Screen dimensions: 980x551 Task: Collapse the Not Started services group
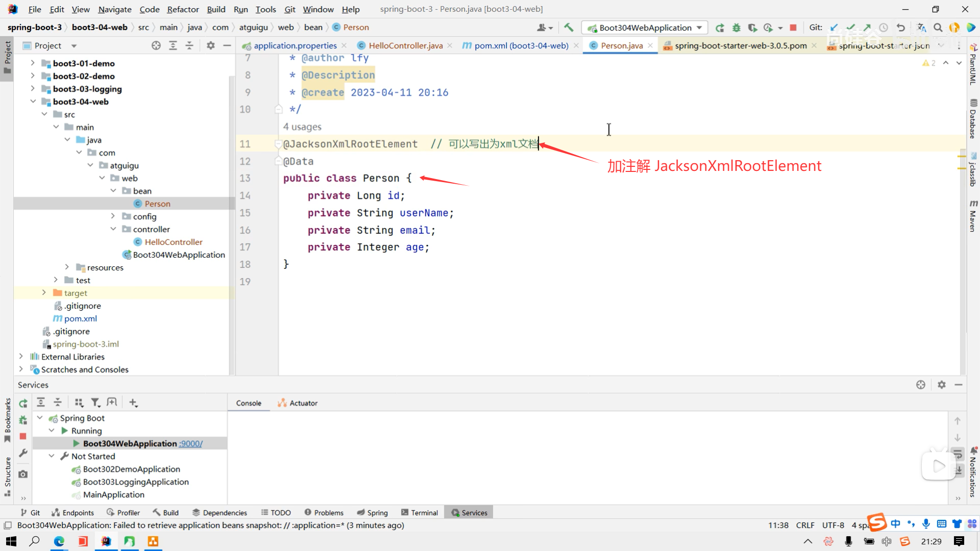click(x=52, y=456)
